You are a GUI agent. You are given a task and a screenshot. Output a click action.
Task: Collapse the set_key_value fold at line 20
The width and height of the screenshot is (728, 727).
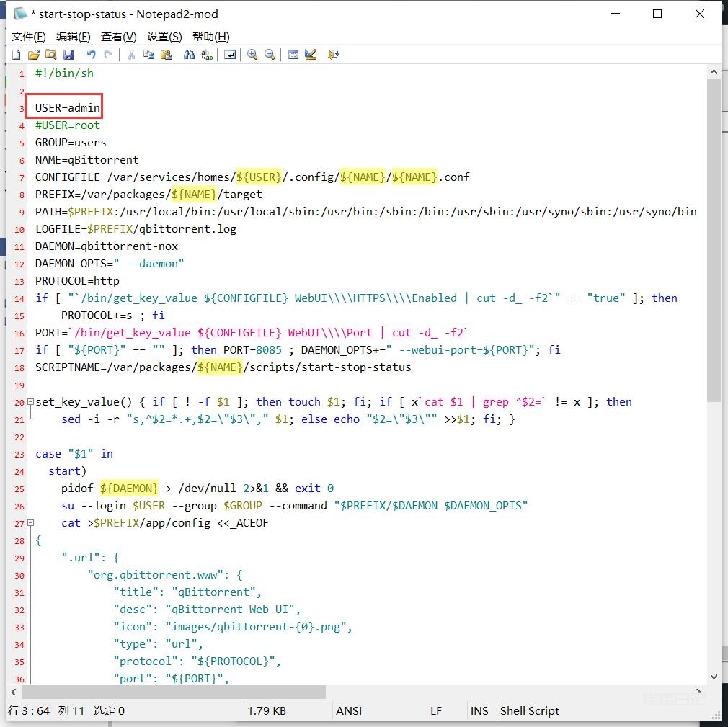[x=30, y=402]
